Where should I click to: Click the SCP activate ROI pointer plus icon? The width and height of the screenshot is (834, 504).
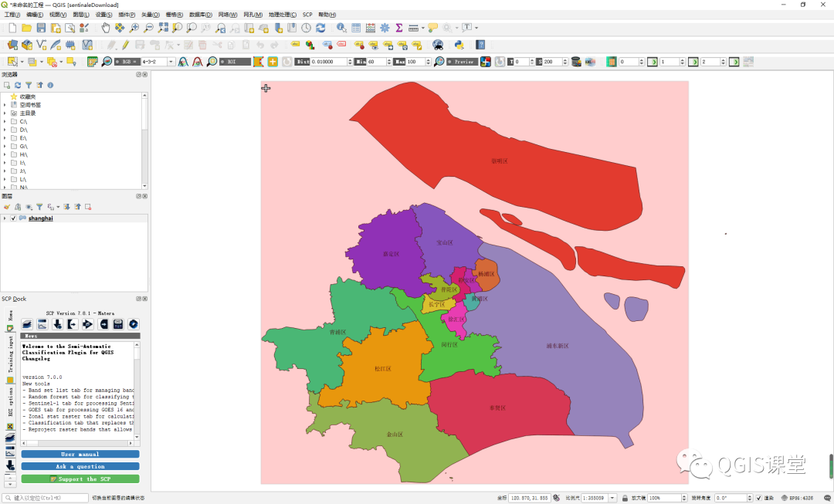coord(273,62)
